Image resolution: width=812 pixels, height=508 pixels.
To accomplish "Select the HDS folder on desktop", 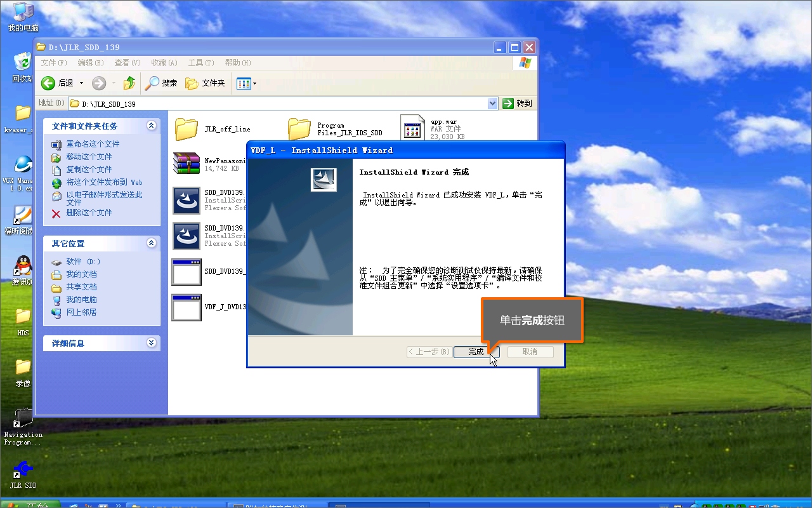I will pos(23,321).
